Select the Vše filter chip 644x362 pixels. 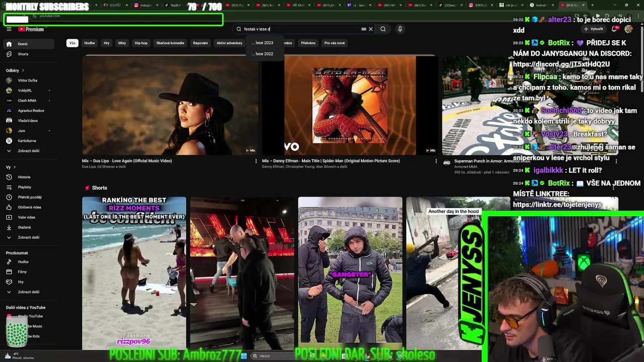point(72,43)
